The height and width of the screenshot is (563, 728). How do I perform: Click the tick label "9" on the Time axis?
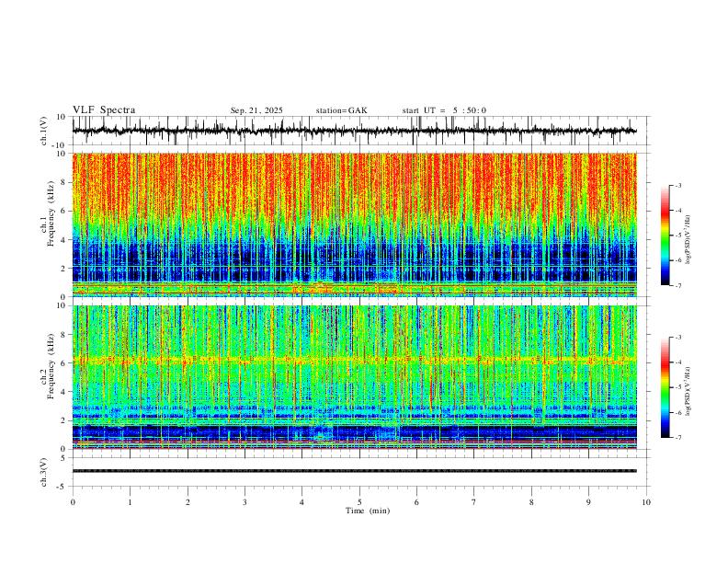pos(588,502)
